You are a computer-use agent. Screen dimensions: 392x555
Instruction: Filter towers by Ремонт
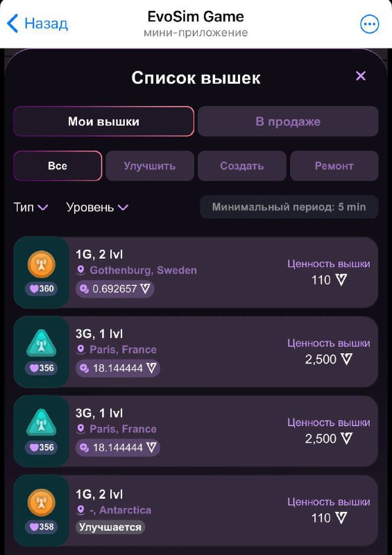click(x=334, y=166)
